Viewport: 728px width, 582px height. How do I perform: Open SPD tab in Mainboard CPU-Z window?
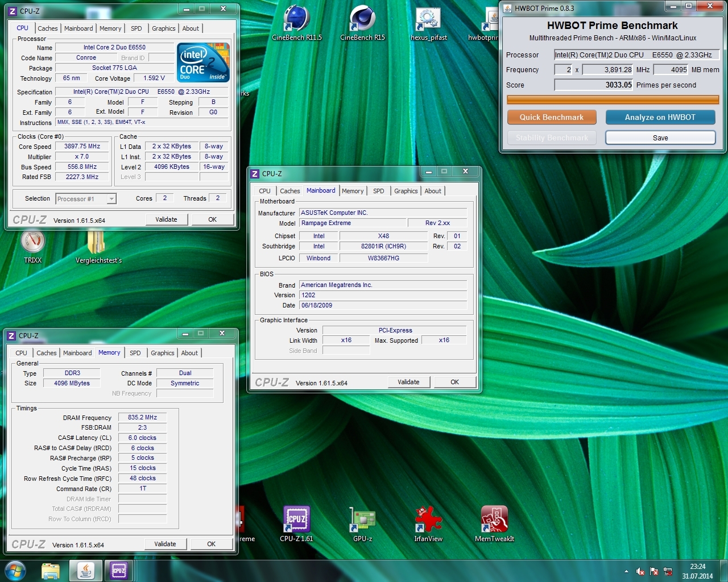pyautogui.click(x=379, y=191)
